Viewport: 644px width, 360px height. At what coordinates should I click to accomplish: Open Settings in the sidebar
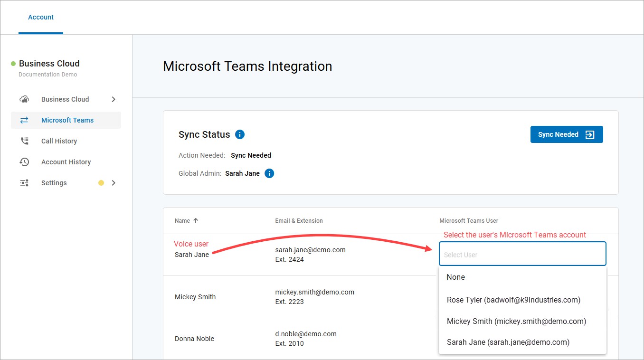coord(66,183)
